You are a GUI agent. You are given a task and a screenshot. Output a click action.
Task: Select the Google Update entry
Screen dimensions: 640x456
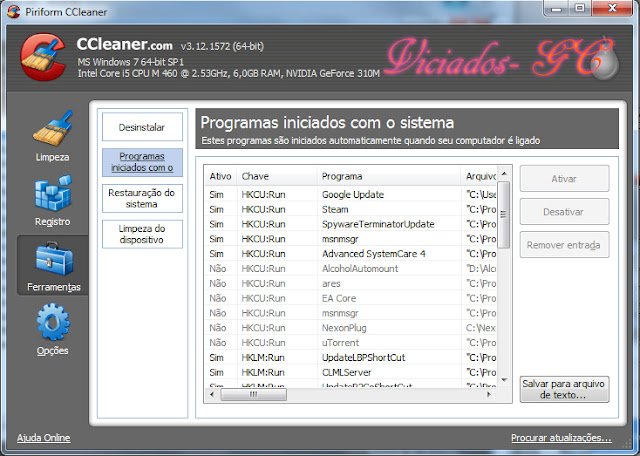coord(351,194)
